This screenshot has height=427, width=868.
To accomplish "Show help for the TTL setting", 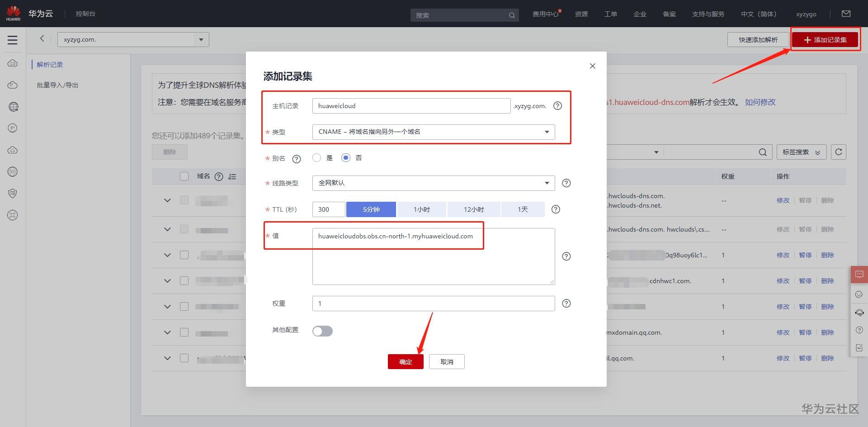I will [556, 209].
